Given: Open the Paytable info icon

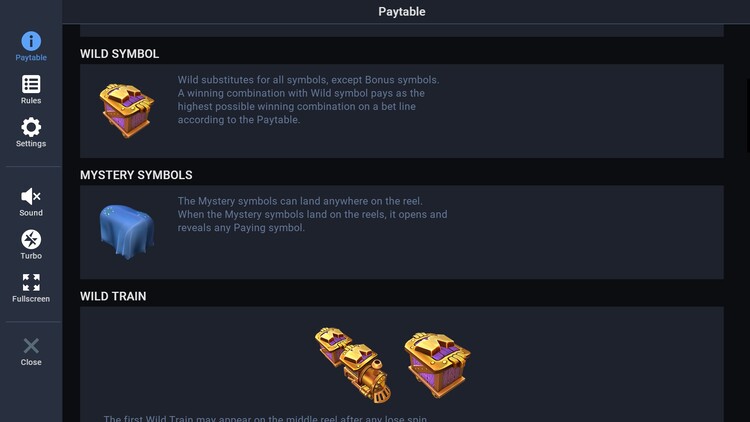Looking at the screenshot, I should tap(31, 41).
